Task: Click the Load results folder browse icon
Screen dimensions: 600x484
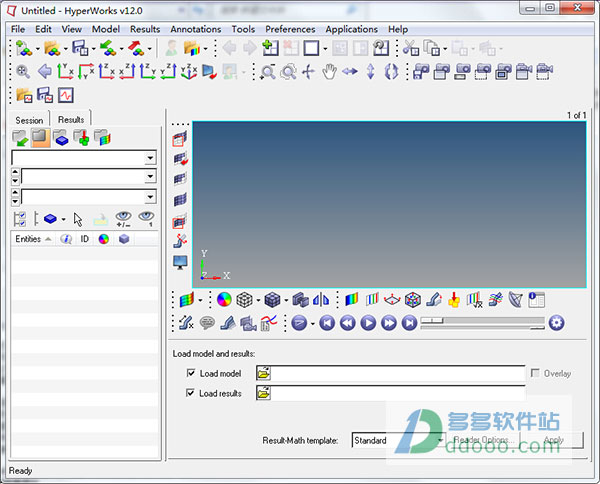Action: [x=263, y=393]
